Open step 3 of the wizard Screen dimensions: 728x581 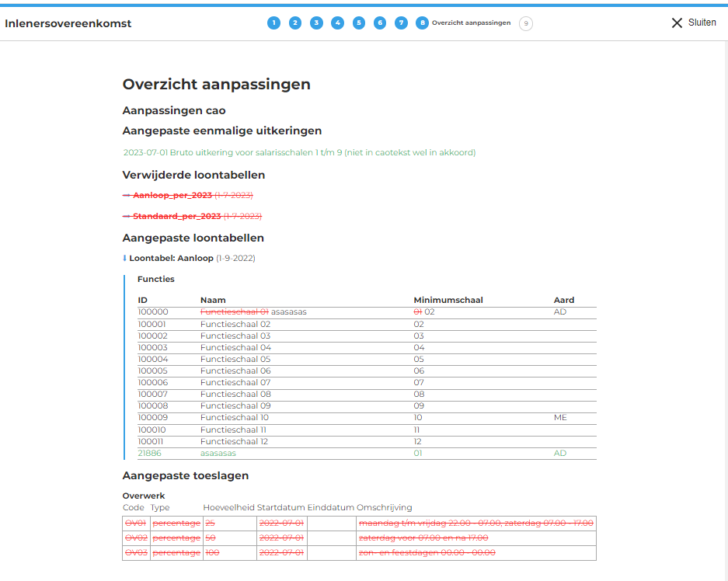(x=316, y=23)
